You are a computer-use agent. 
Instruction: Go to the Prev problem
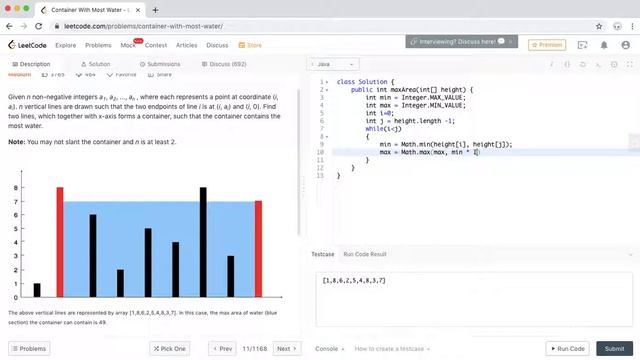pyautogui.click(x=222, y=349)
